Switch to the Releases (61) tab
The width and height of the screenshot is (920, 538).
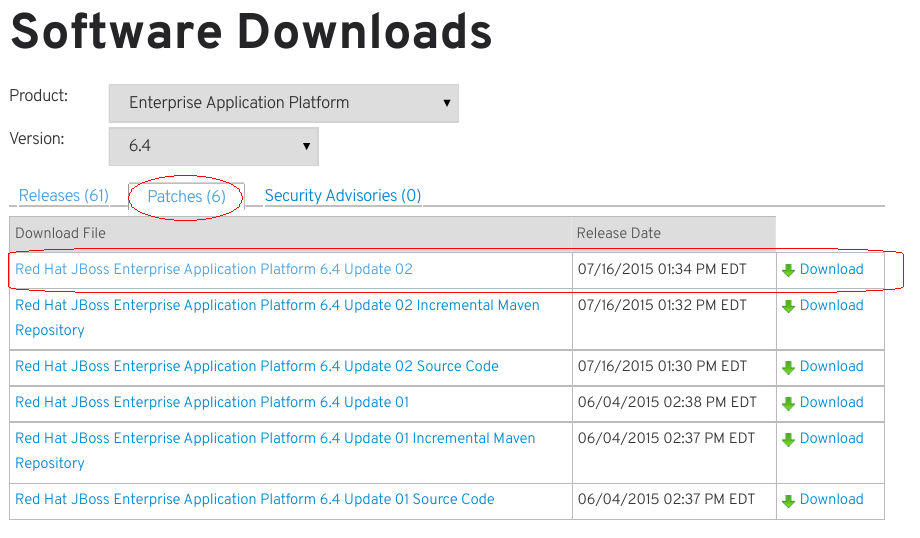(x=64, y=195)
